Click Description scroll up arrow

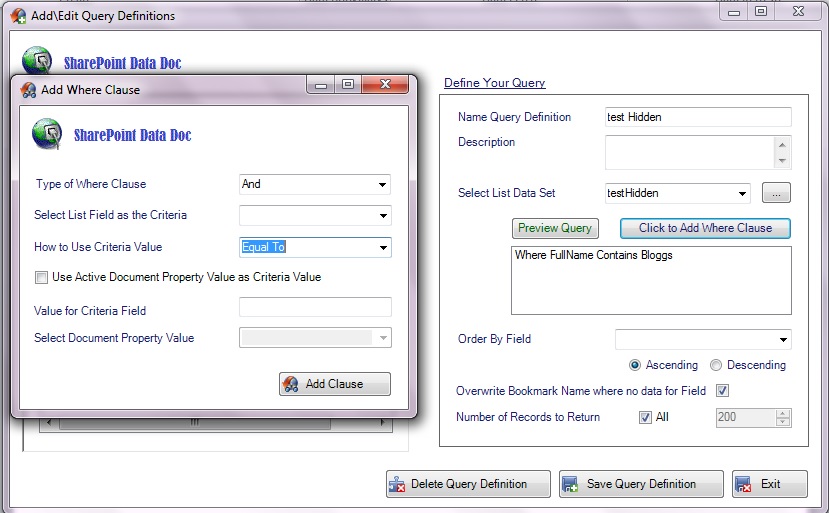pos(782,144)
